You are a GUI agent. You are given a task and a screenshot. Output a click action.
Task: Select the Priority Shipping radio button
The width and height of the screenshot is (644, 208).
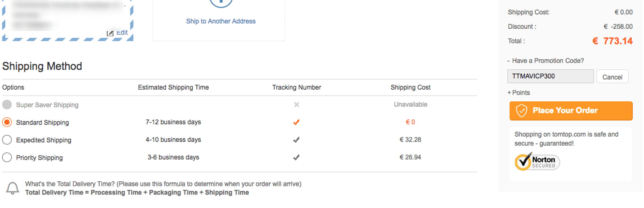pos(7,158)
